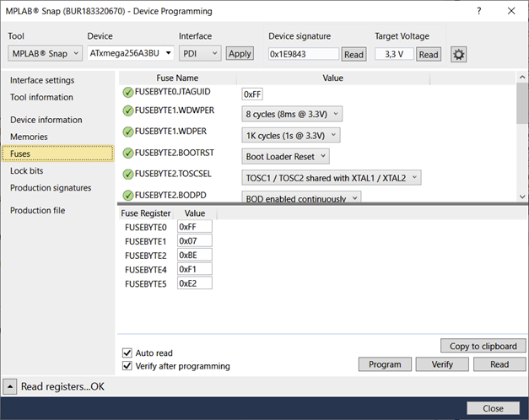529x420 pixels.
Task: Click the Verify button
Action: pyautogui.click(x=442, y=364)
